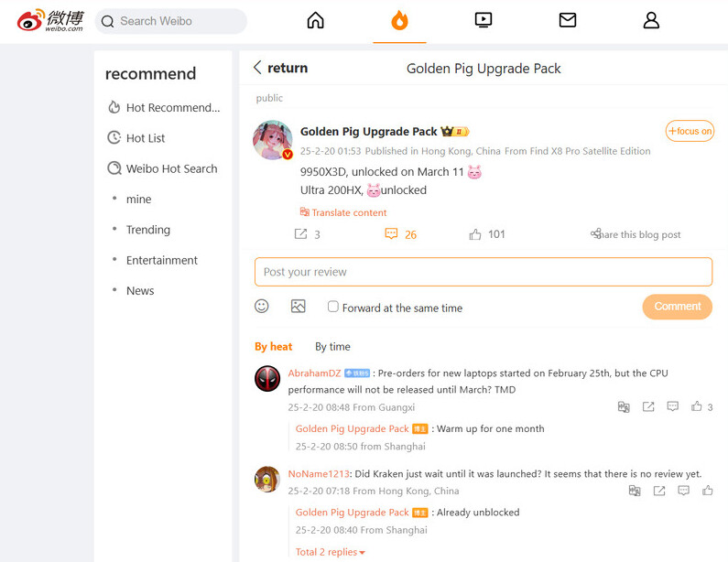Open the post's 26 comments icon
The image size is (728, 562).
point(391,233)
